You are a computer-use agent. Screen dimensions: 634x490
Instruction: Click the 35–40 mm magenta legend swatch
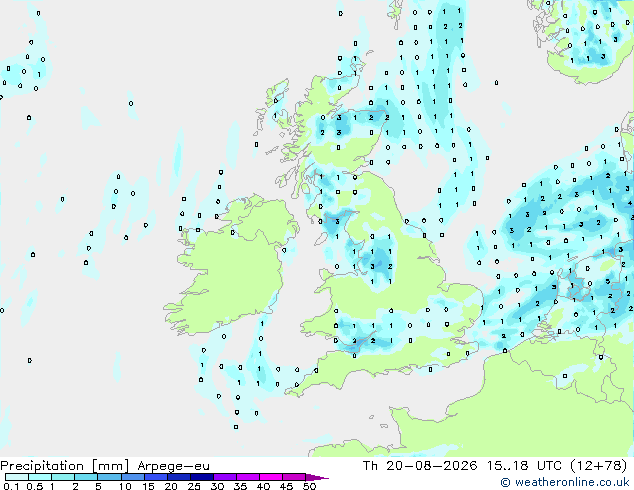coord(247,477)
